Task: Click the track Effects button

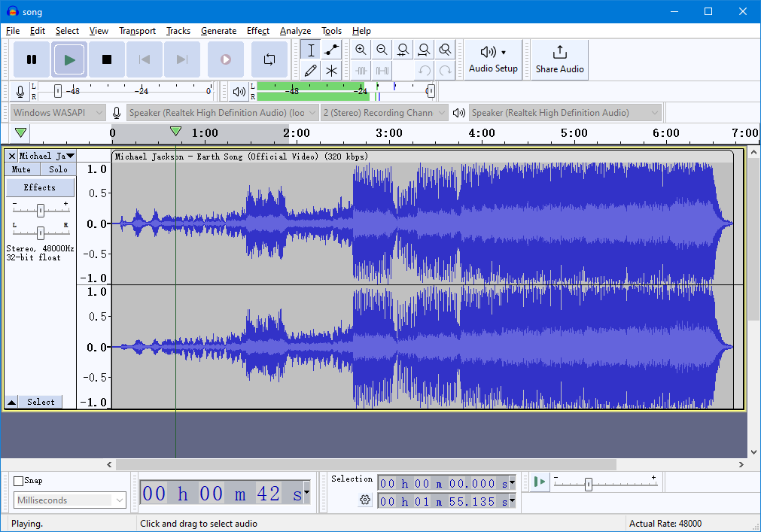Action: tap(40, 187)
